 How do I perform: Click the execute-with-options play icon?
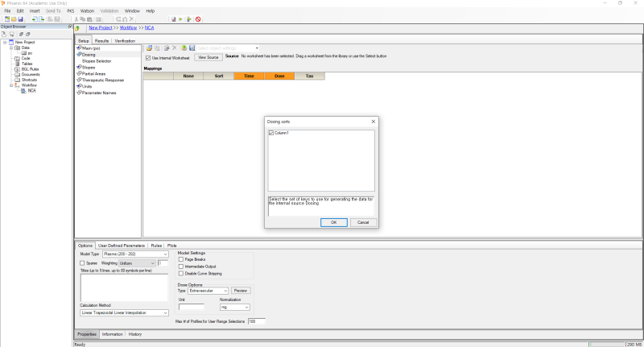tap(189, 19)
